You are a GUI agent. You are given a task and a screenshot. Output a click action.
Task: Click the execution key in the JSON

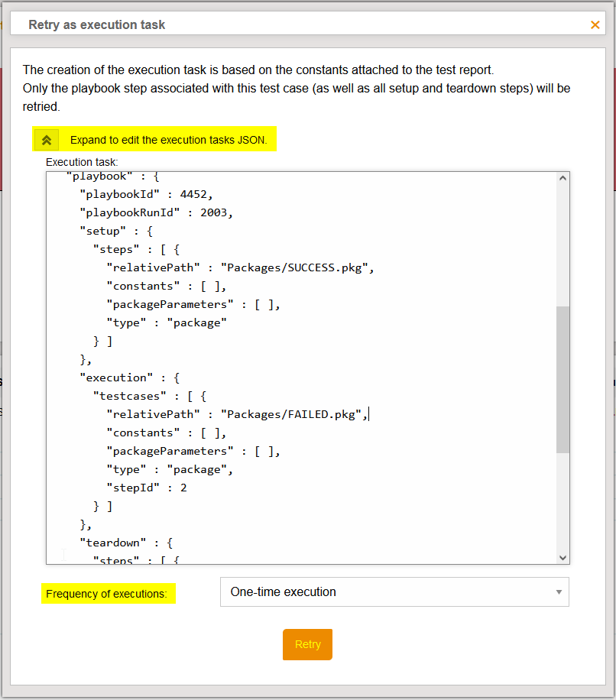coord(117,378)
